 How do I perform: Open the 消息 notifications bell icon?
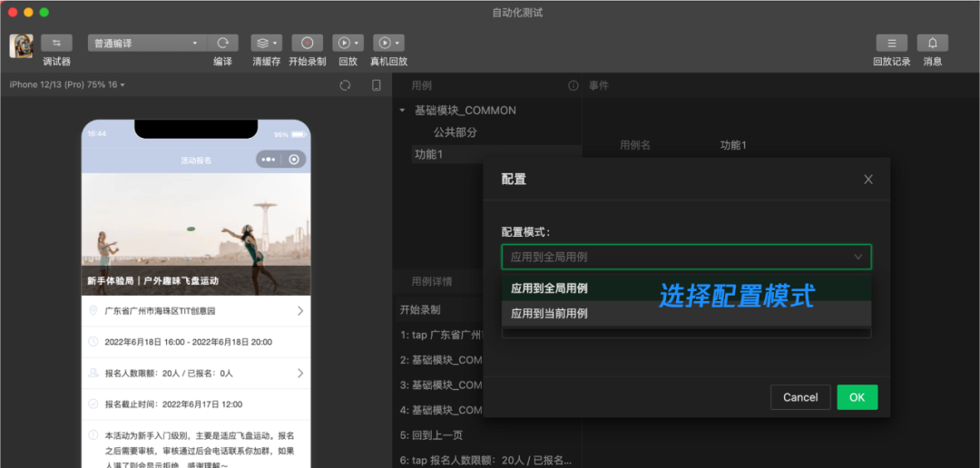point(933,43)
